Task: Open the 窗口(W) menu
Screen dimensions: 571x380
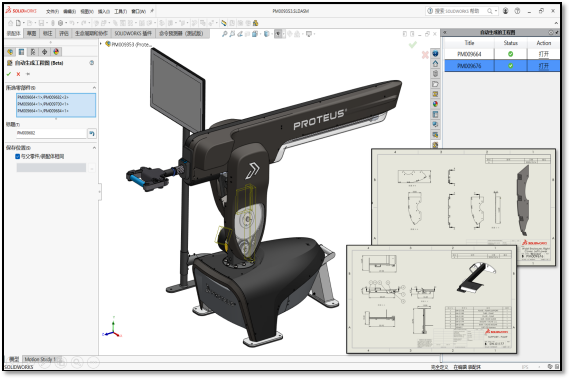Action: (138, 12)
